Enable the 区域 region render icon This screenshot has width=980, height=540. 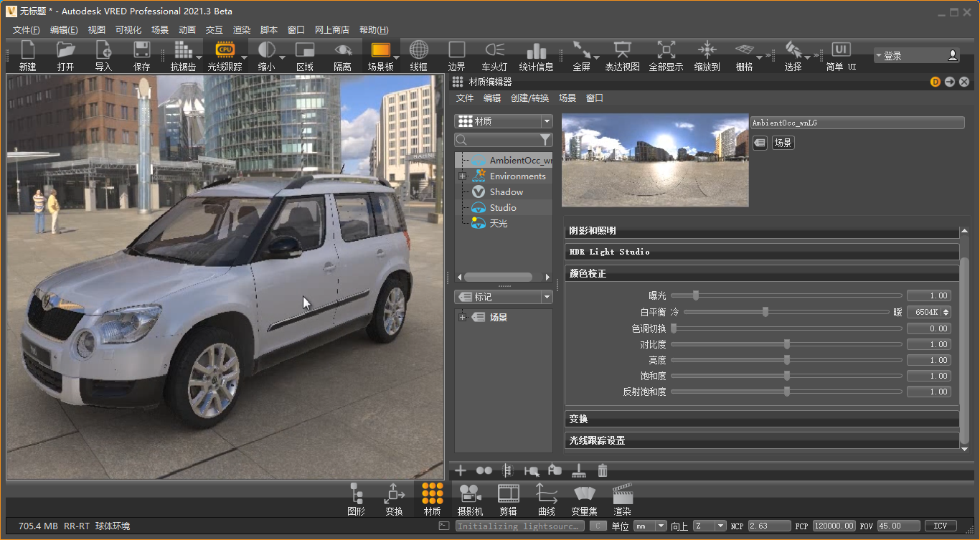point(305,56)
